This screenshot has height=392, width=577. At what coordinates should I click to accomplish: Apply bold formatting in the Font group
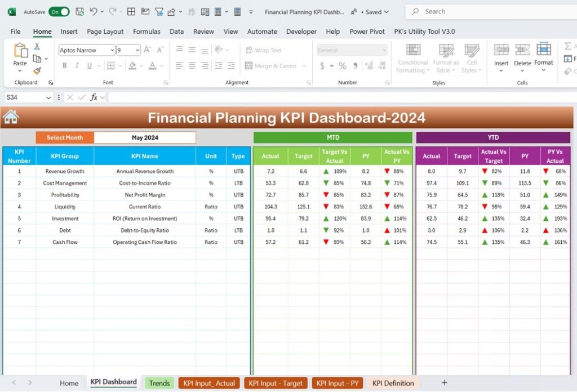tap(65, 66)
